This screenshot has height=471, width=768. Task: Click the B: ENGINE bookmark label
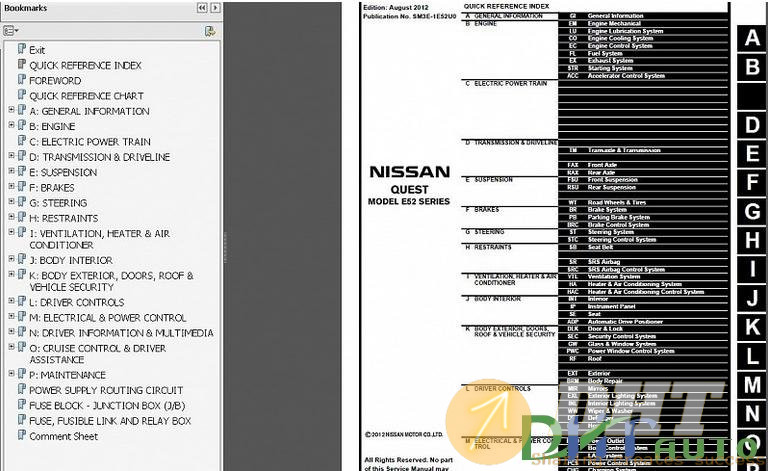[52, 126]
